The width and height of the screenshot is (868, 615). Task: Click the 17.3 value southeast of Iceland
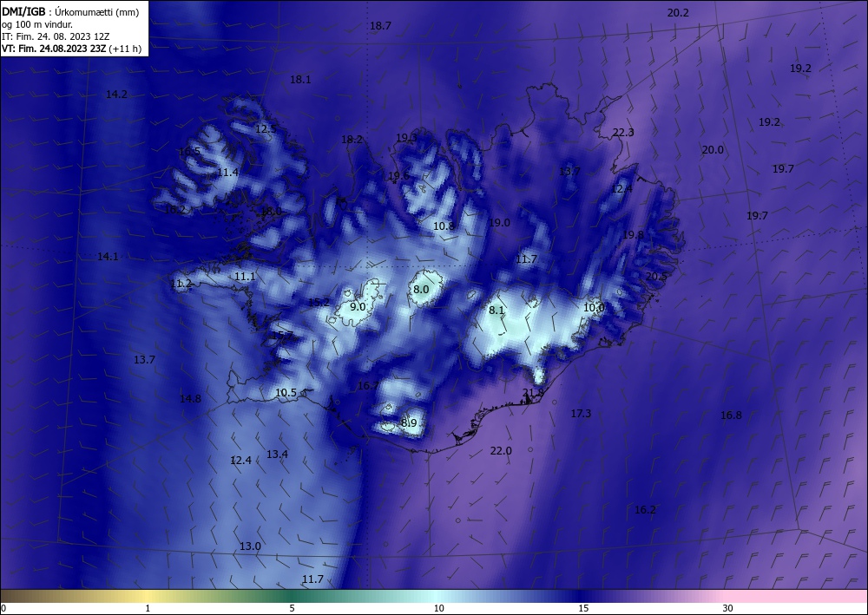581,413
